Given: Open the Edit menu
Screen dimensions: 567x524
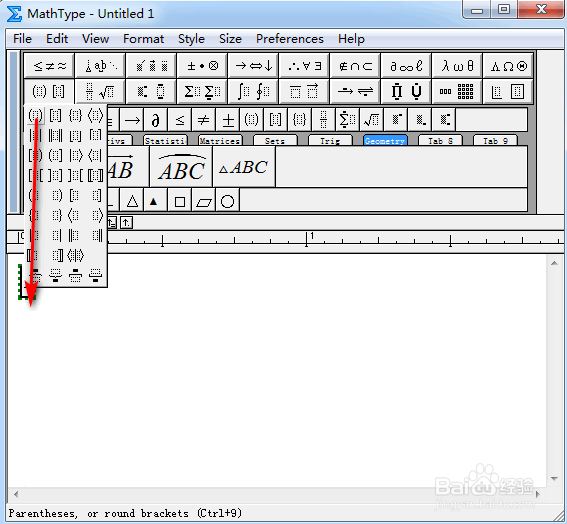Looking at the screenshot, I should 57,39.
